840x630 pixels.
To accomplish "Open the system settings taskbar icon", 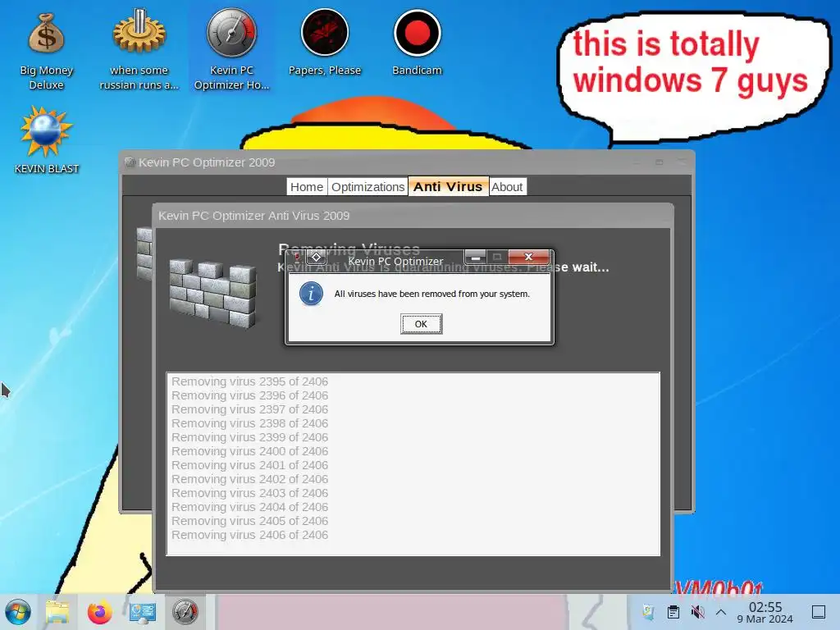I will [x=143, y=612].
